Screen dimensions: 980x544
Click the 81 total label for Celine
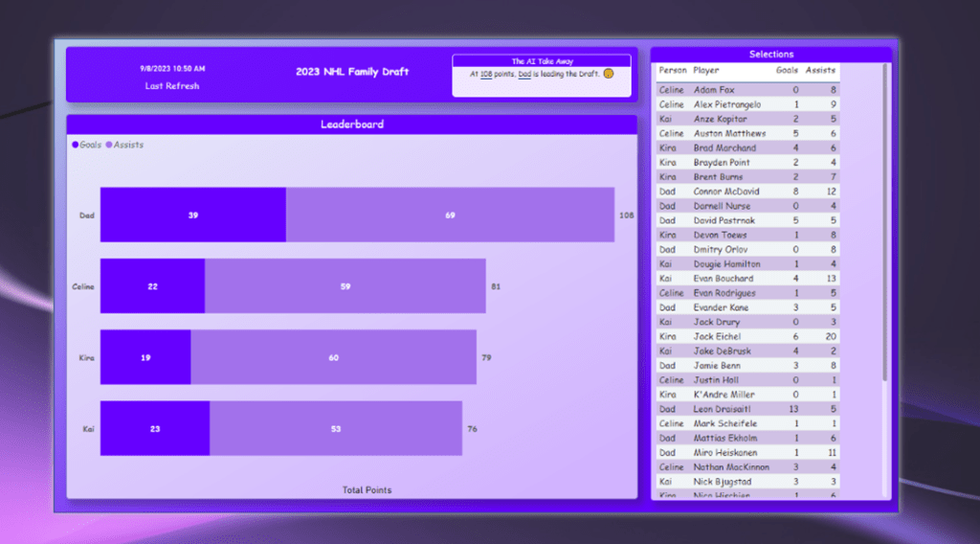(x=496, y=286)
